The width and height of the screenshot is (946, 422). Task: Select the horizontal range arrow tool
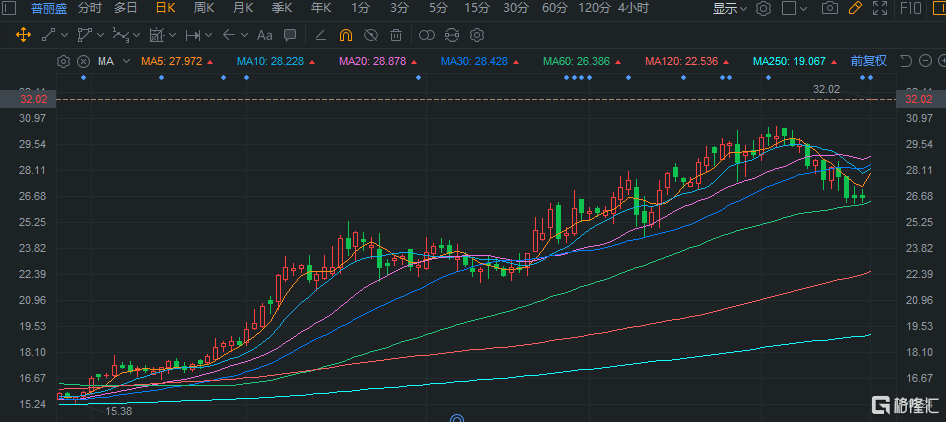pos(192,35)
